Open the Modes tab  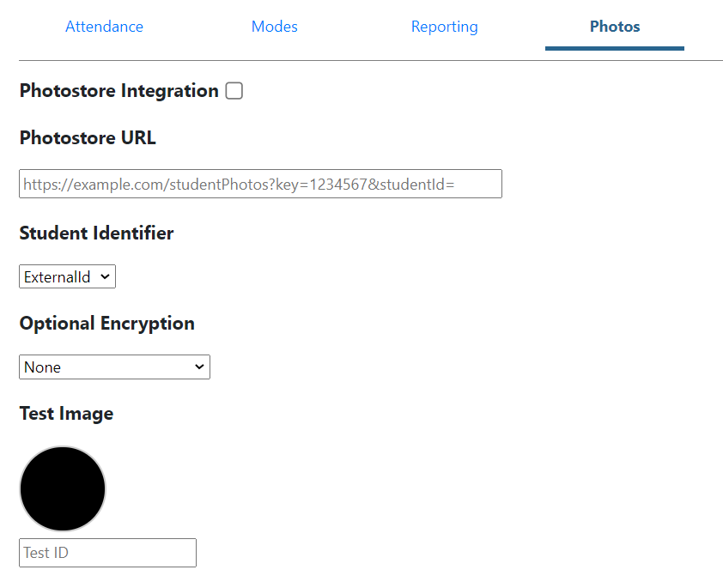[x=274, y=27]
